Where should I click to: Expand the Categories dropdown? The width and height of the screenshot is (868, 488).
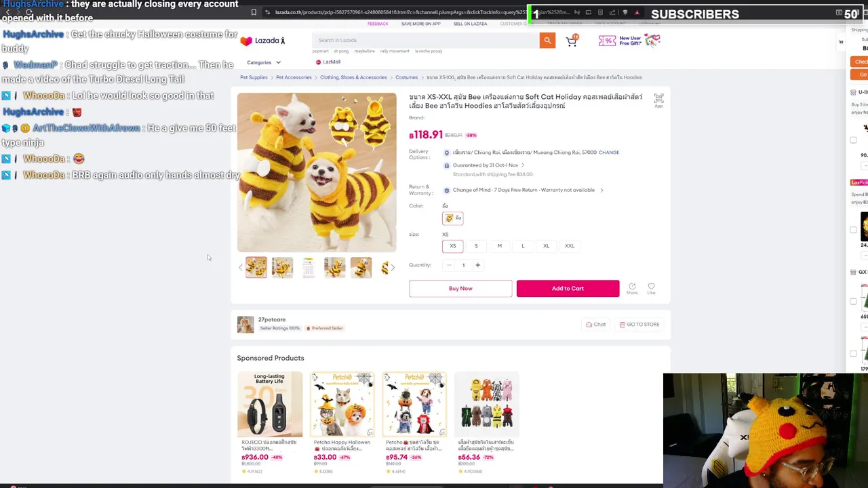(x=264, y=62)
